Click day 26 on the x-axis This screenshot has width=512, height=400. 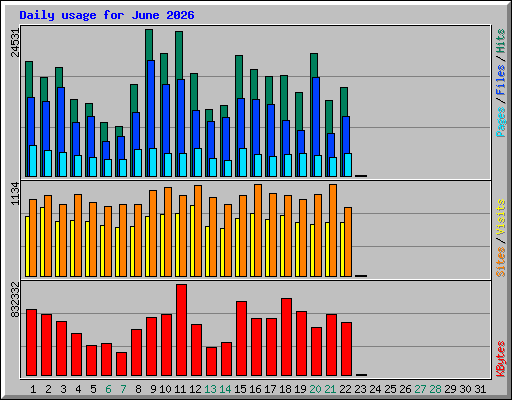coord(405,389)
